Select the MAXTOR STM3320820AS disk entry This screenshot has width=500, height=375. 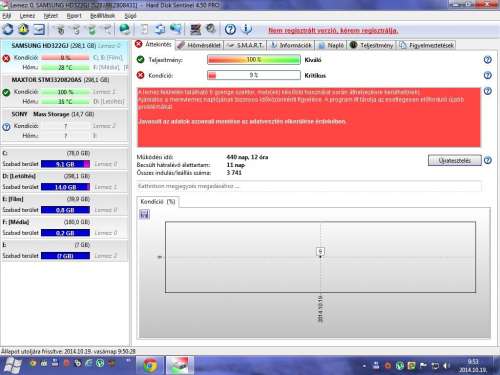point(64,91)
